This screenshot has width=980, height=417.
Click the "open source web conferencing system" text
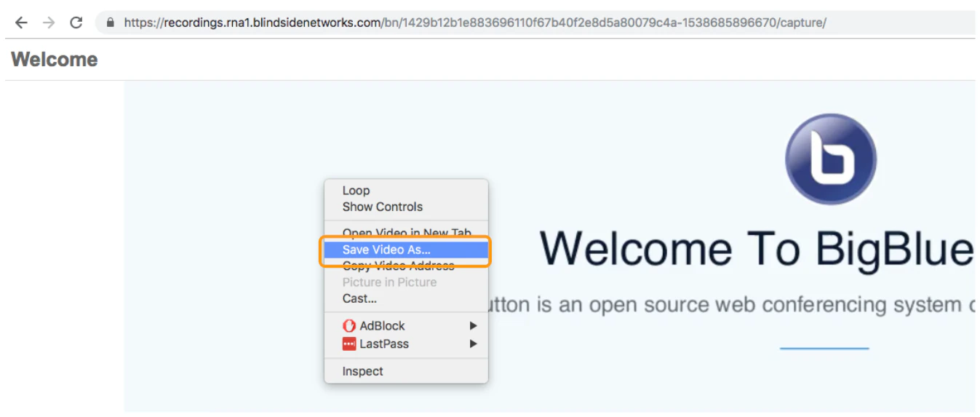pyautogui.click(x=774, y=304)
